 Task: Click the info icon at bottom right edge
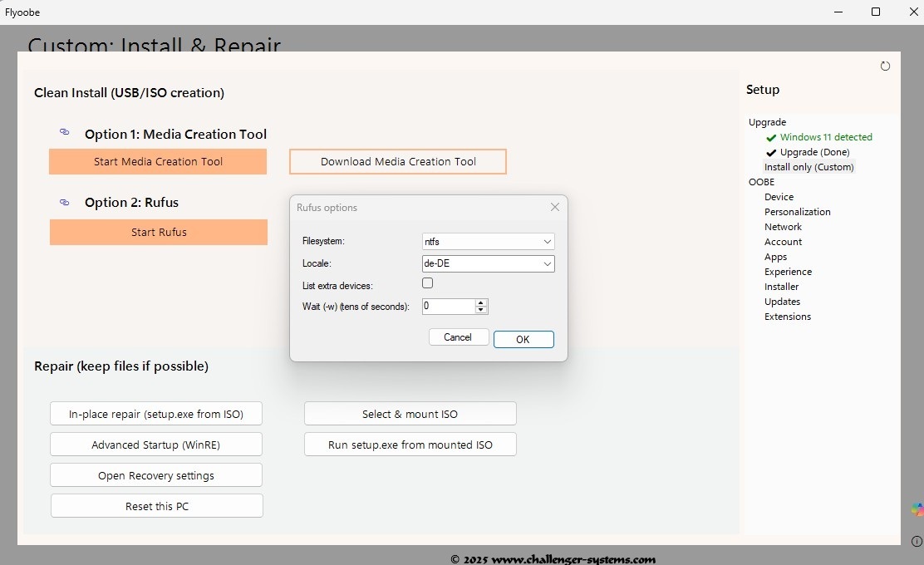pyautogui.click(x=917, y=541)
